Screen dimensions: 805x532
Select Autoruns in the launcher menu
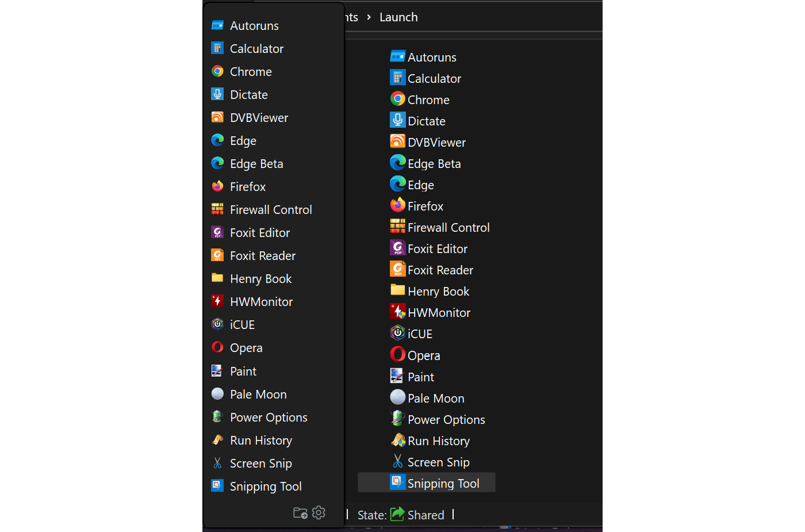click(x=254, y=25)
